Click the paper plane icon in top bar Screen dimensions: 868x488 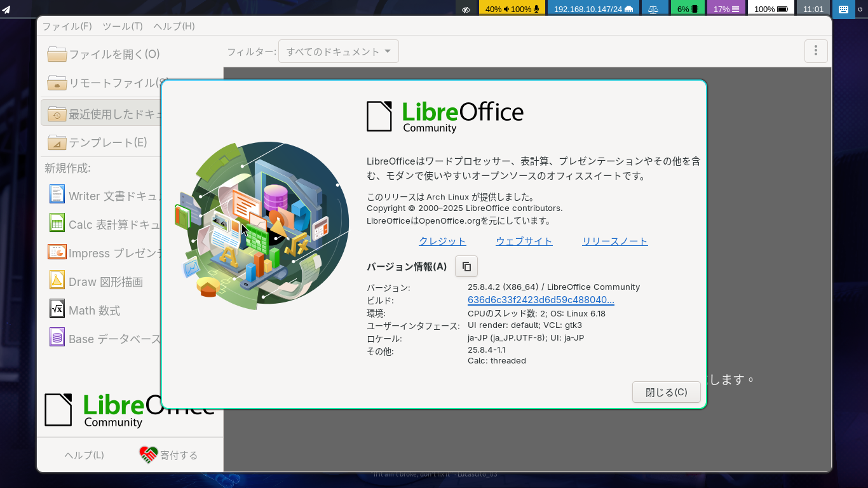point(6,9)
